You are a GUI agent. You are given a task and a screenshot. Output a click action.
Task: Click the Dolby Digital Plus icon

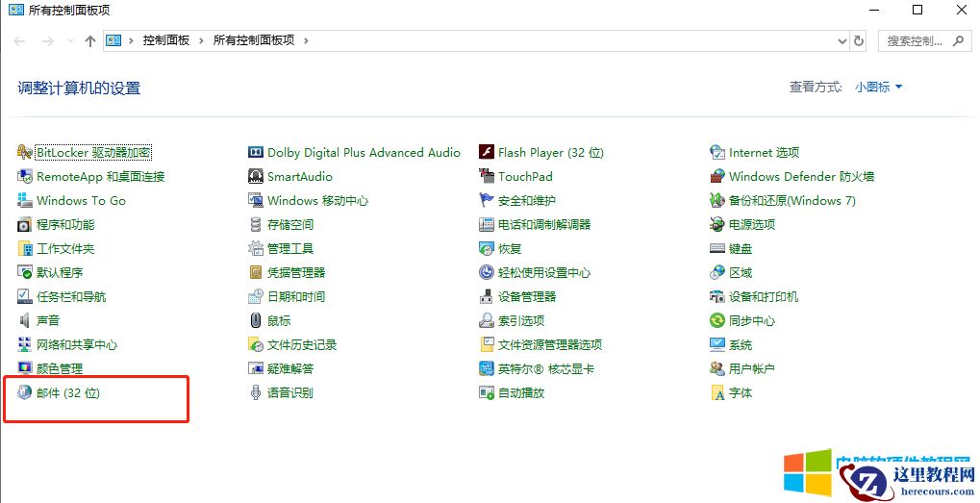pyautogui.click(x=256, y=152)
